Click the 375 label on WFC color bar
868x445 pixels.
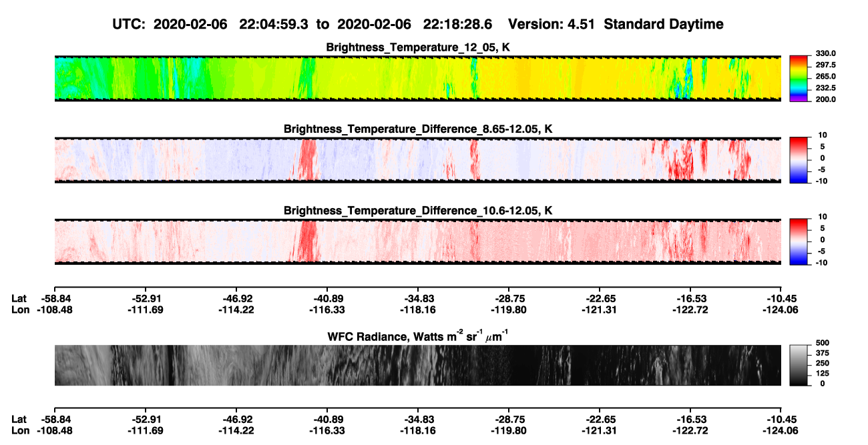click(823, 353)
